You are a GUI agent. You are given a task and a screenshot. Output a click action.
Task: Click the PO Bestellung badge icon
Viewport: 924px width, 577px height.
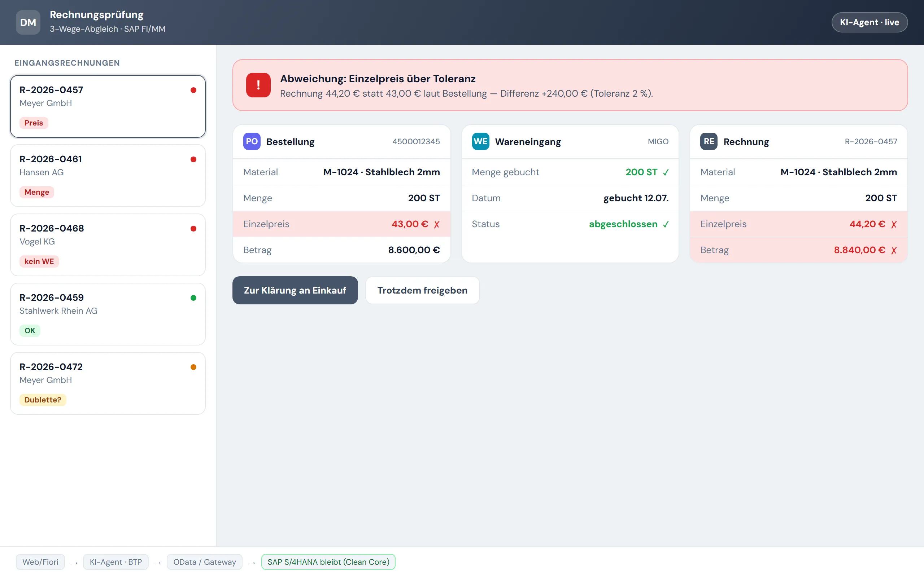coord(252,141)
